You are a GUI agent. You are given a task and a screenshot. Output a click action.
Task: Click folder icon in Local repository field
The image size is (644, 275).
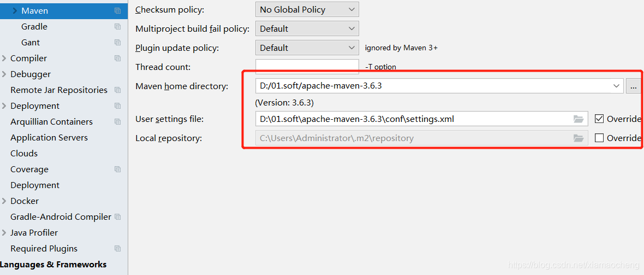point(579,138)
